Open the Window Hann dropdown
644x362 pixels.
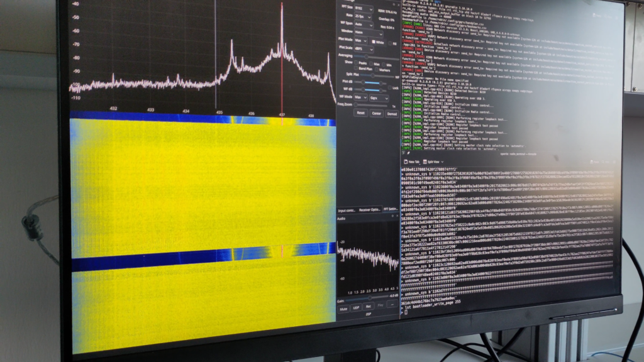(368, 32)
